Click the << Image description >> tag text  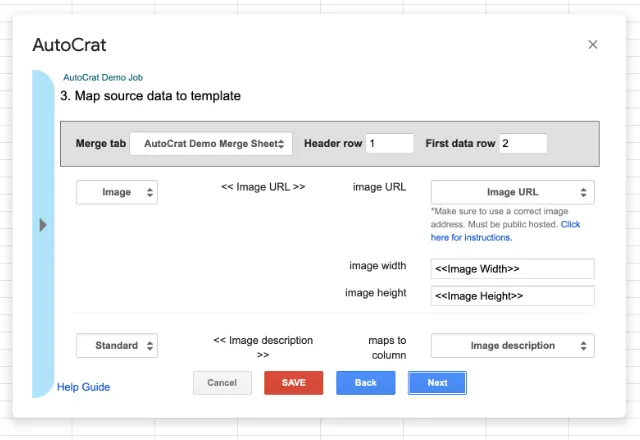[x=263, y=347]
